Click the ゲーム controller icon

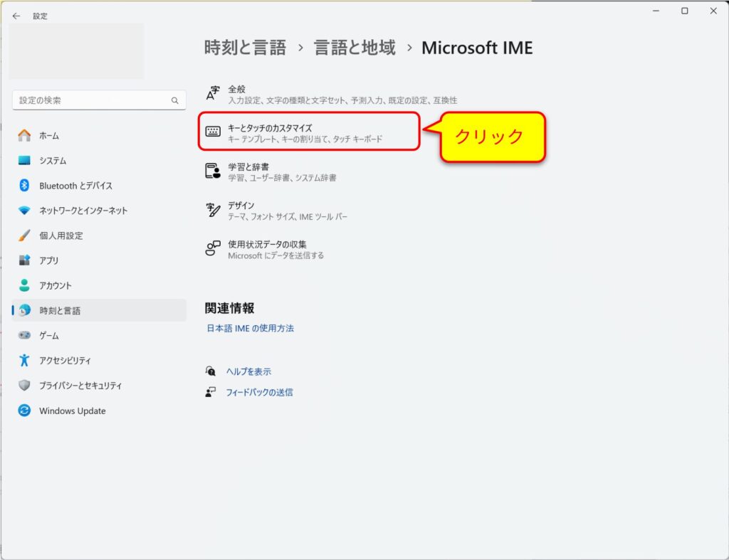pos(24,335)
